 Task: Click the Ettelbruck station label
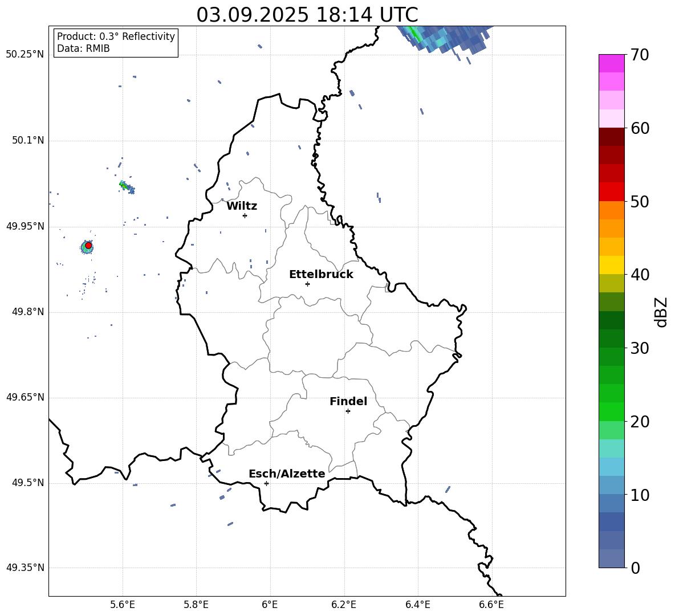(x=321, y=275)
